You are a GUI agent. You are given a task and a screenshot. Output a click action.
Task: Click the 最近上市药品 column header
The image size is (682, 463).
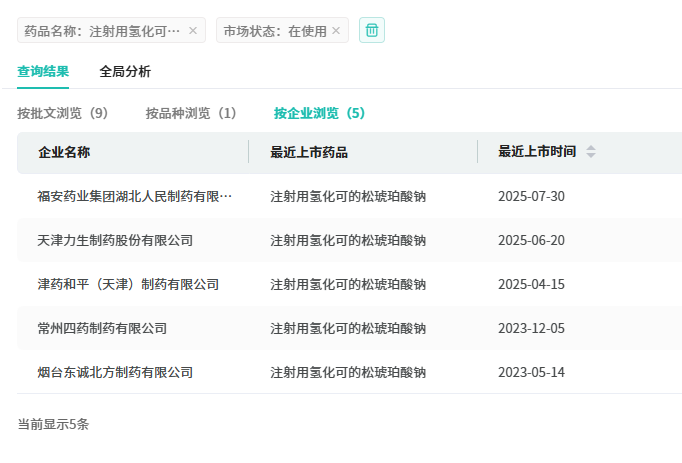tap(309, 152)
